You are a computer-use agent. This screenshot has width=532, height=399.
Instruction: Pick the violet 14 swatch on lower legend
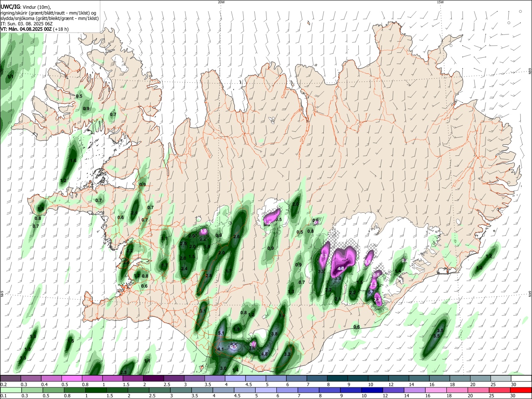tap(415, 390)
